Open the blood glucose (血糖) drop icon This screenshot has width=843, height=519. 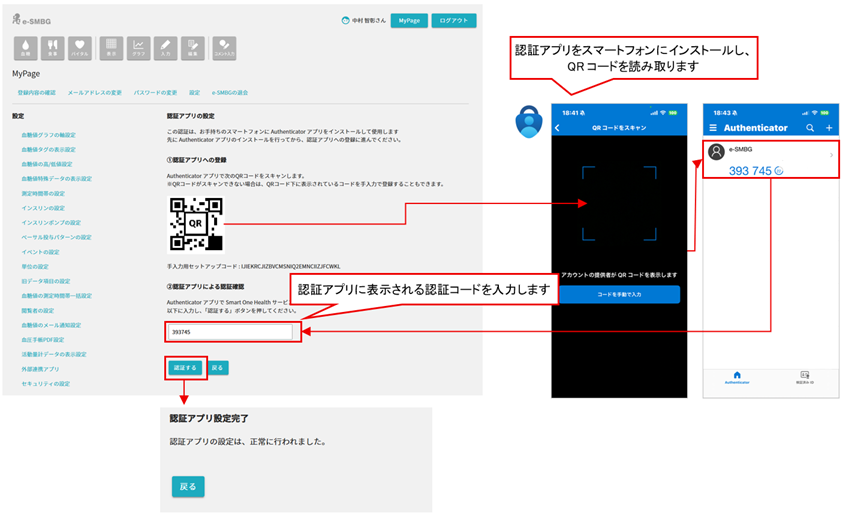(26, 48)
